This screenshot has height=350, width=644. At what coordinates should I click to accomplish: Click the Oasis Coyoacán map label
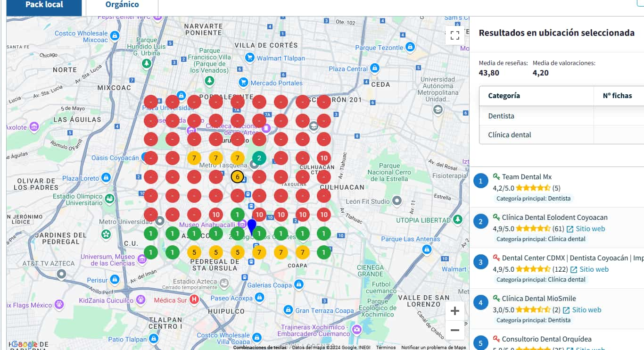(x=115, y=158)
